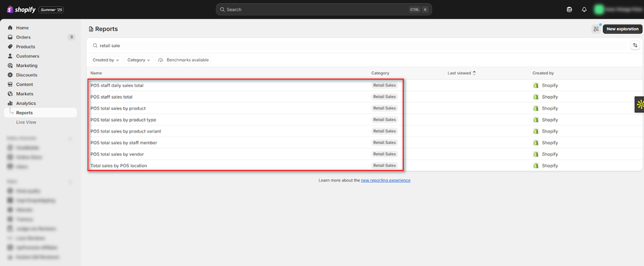
Task: Click the Discounts badge icon
Action: [10, 75]
